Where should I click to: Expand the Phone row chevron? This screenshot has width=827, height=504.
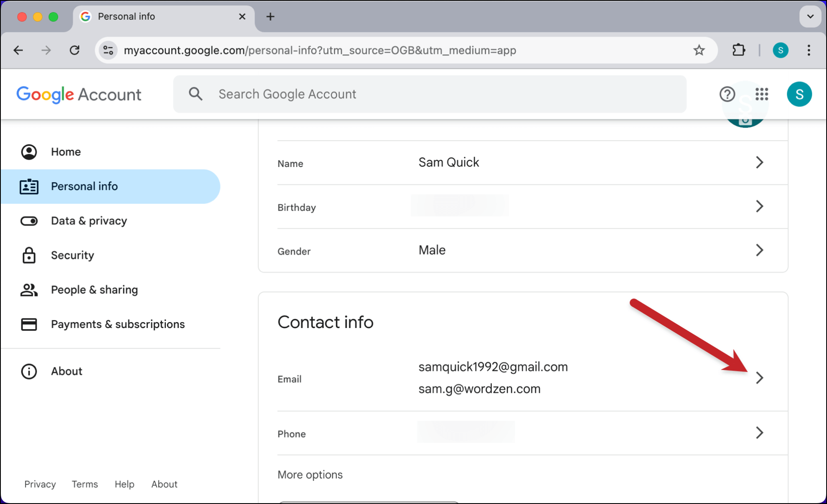point(760,433)
